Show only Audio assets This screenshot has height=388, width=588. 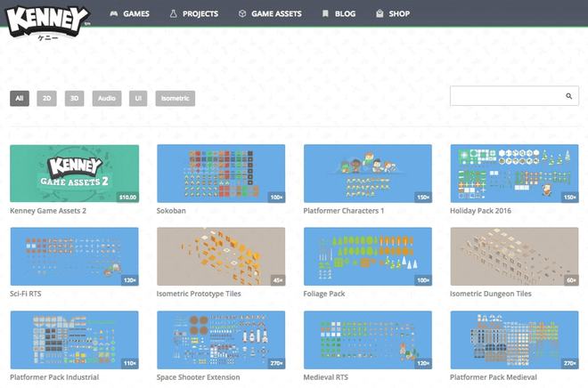point(106,99)
